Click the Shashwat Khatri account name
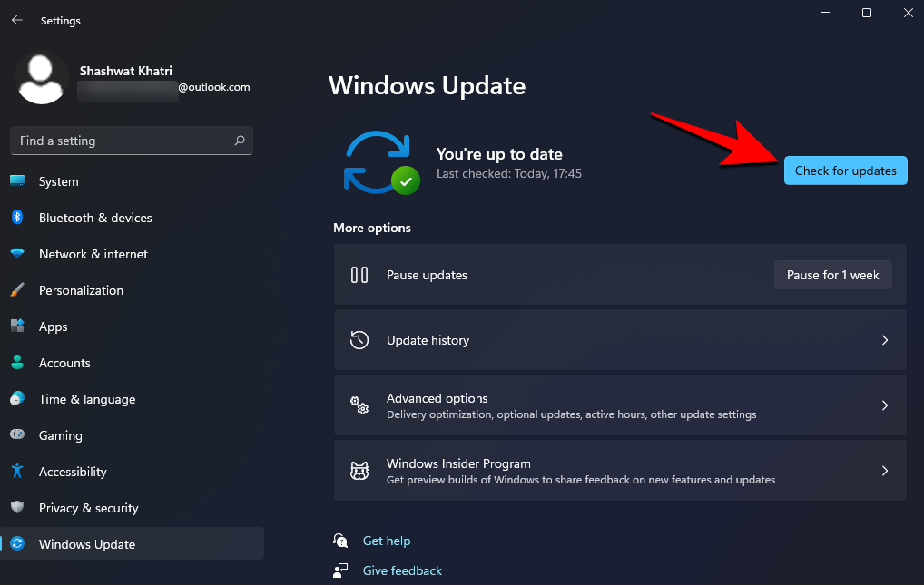 125,71
